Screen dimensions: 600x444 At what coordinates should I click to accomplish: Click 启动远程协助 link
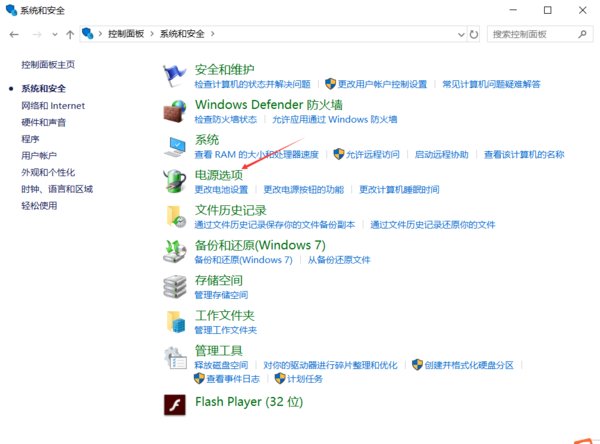442,154
